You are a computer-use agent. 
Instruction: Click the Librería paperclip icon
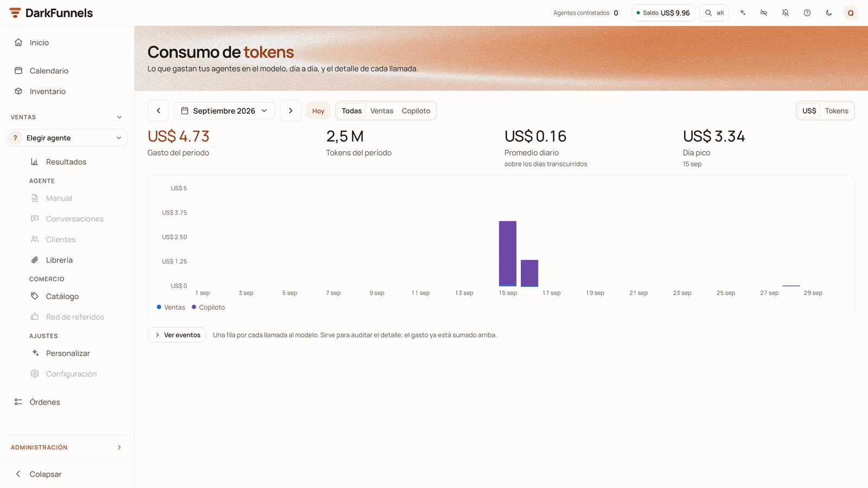click(35, 260)
